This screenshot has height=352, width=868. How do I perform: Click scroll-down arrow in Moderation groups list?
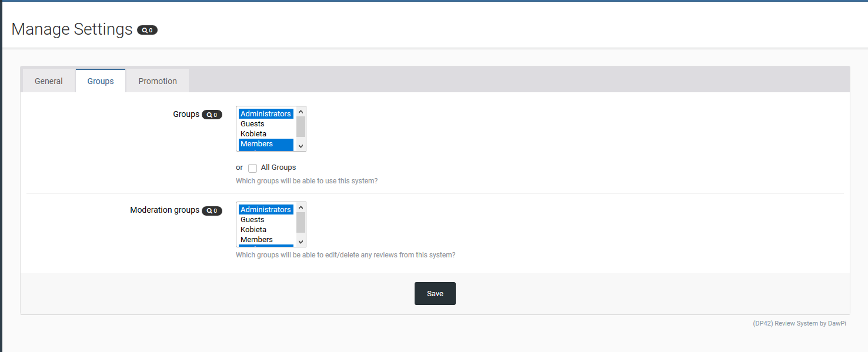click(301, 242)
